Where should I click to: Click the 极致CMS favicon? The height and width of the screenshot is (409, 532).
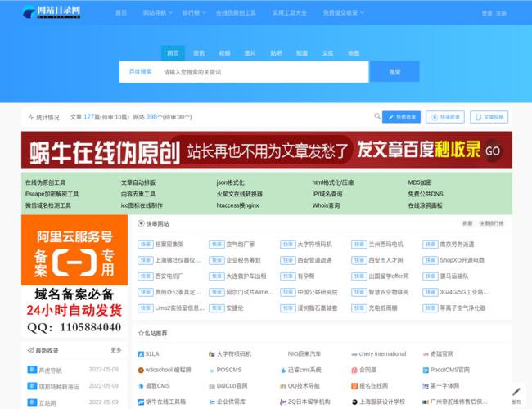141,386
